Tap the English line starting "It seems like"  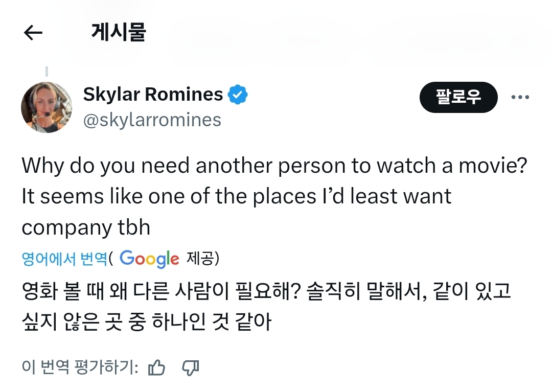click(x=236, y=196)
